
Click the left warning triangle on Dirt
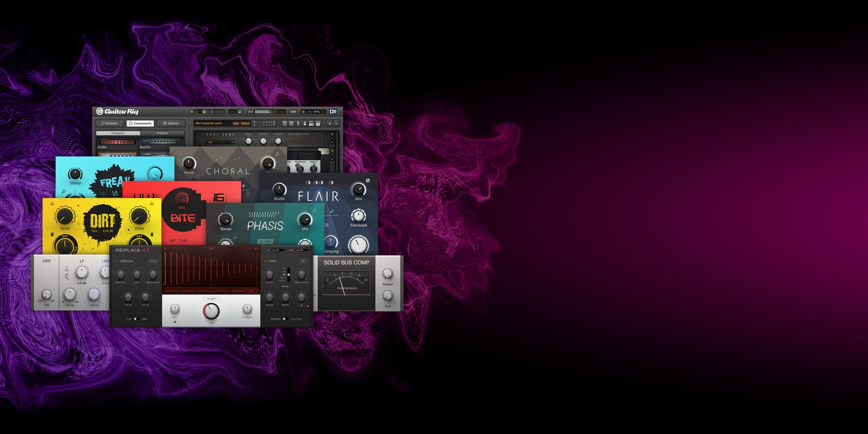[52, 204]
